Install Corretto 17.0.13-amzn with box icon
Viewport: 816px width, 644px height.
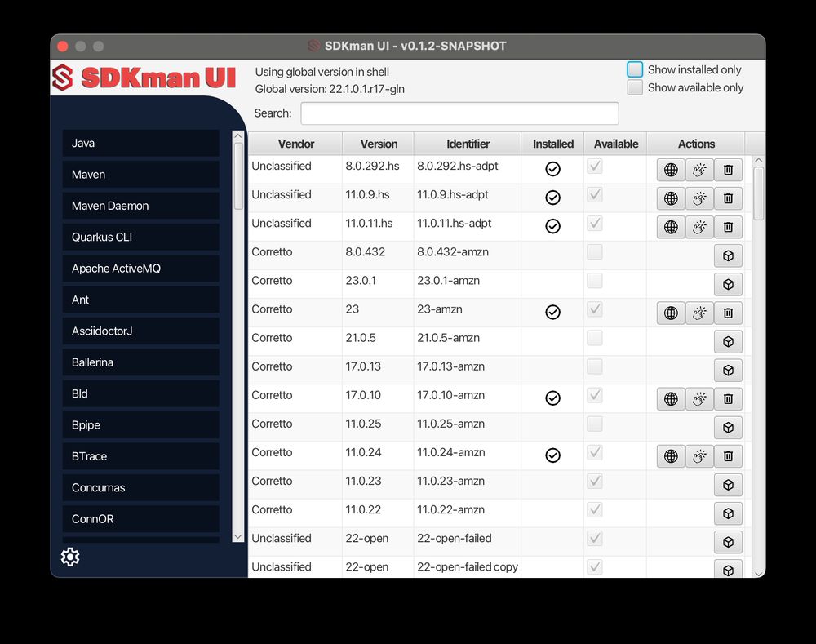pos(728,370)
